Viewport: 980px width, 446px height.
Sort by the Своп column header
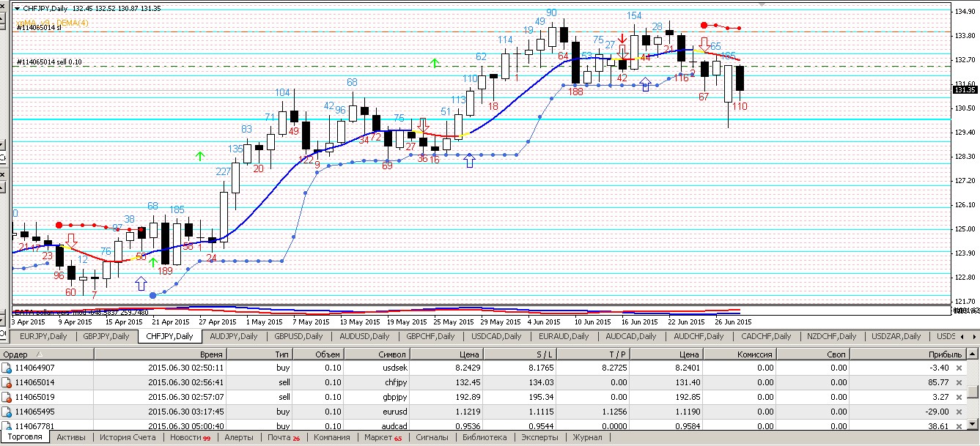coord(812,354)
